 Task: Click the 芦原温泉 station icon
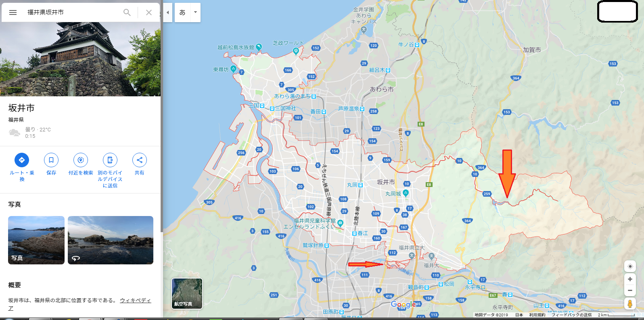(x=362, y=109)
